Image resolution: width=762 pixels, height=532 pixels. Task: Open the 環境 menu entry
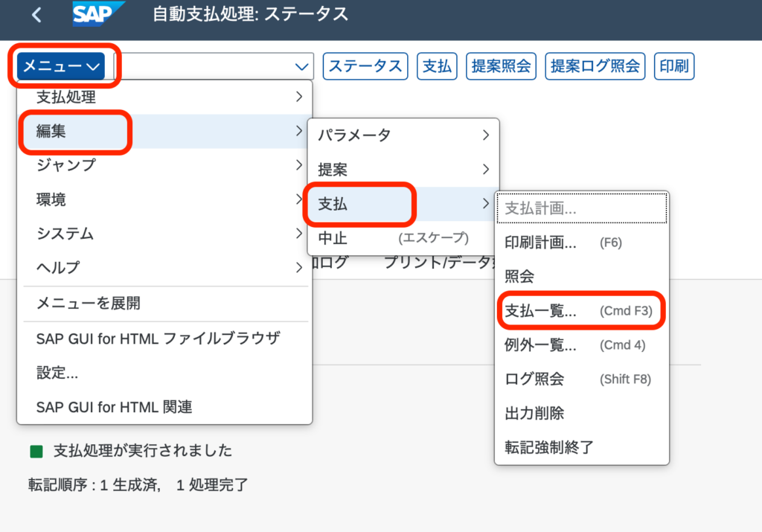[164, 199]
